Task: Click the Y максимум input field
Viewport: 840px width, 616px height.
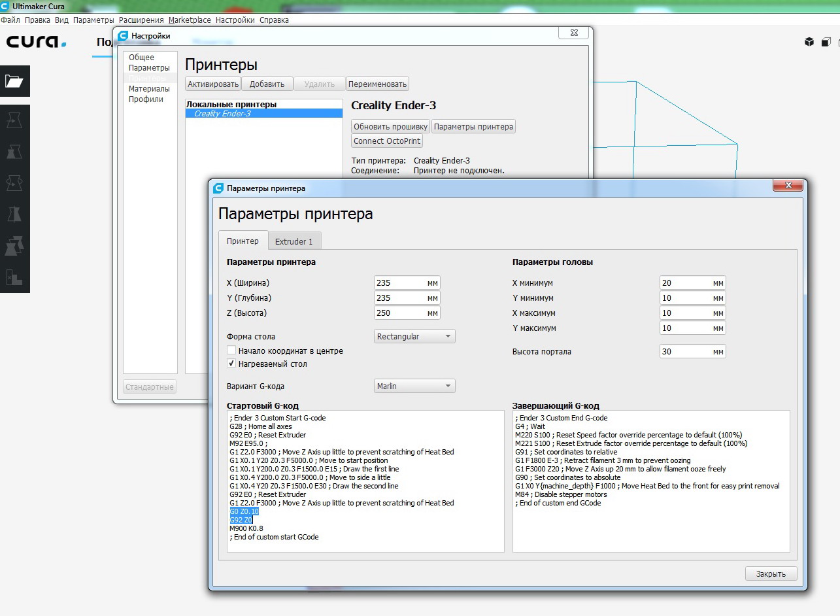Action: [693, 328]
